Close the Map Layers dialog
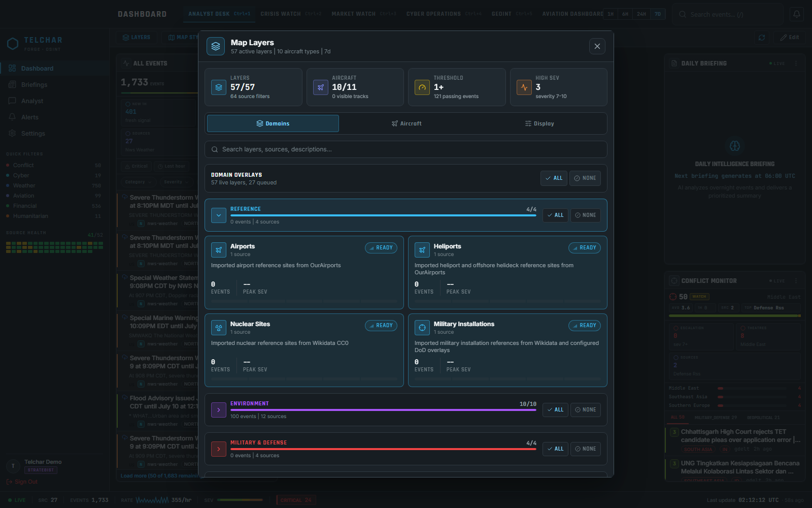 click(x=597, y=46)
